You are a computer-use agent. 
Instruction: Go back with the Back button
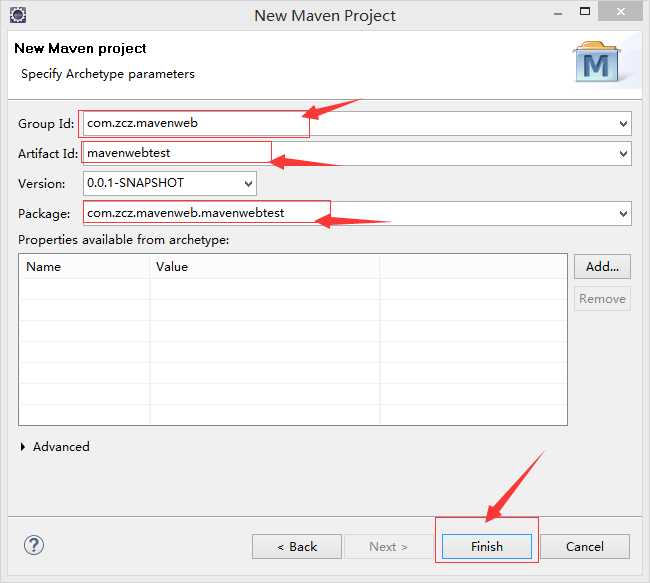click(297, 546)
